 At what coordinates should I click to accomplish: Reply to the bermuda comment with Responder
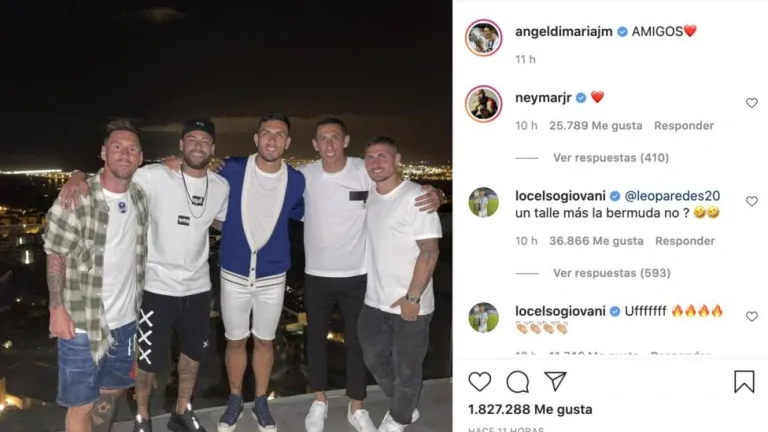pyautogui.click(x=685, y=241)
